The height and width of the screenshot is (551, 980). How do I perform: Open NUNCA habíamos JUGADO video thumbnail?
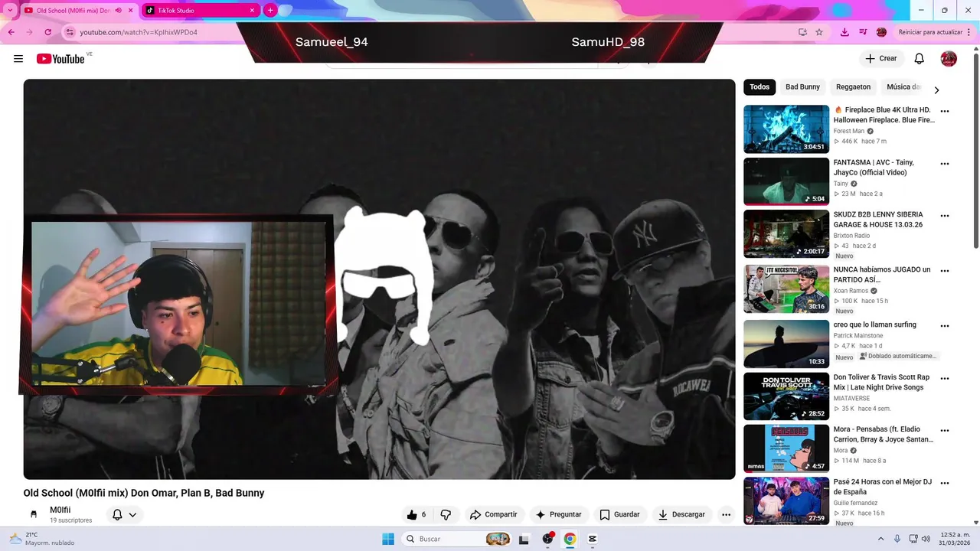(x=786, y=289)
